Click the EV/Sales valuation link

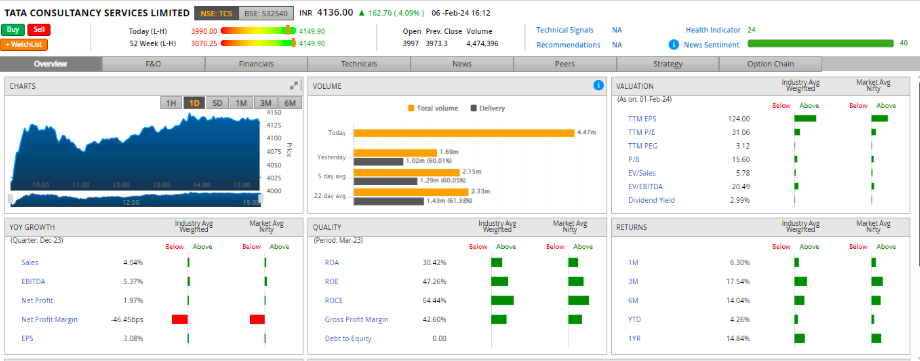pos(642,173)
